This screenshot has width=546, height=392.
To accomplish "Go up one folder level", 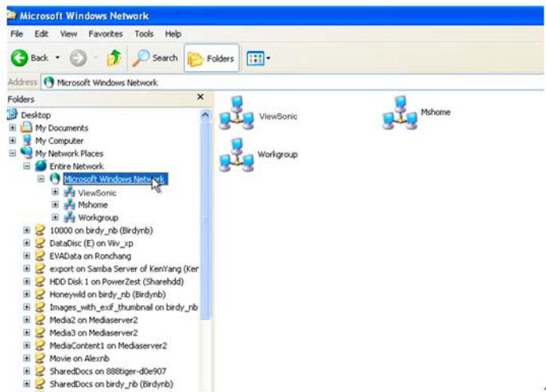I will pos(114,58).
